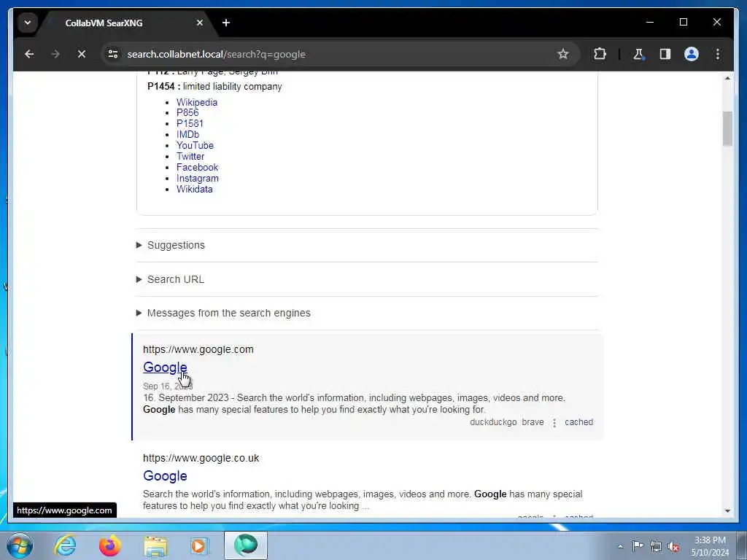Open the Google result for google.co.uk
This screenshot has height=560, width=747.
(165, 476)
